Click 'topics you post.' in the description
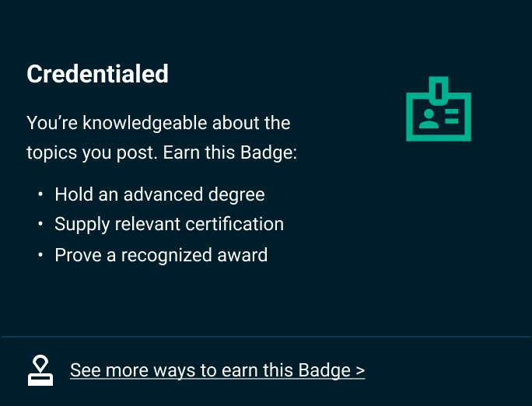The height and width of the screenshot is (406, 532). [x=93, y=152]
